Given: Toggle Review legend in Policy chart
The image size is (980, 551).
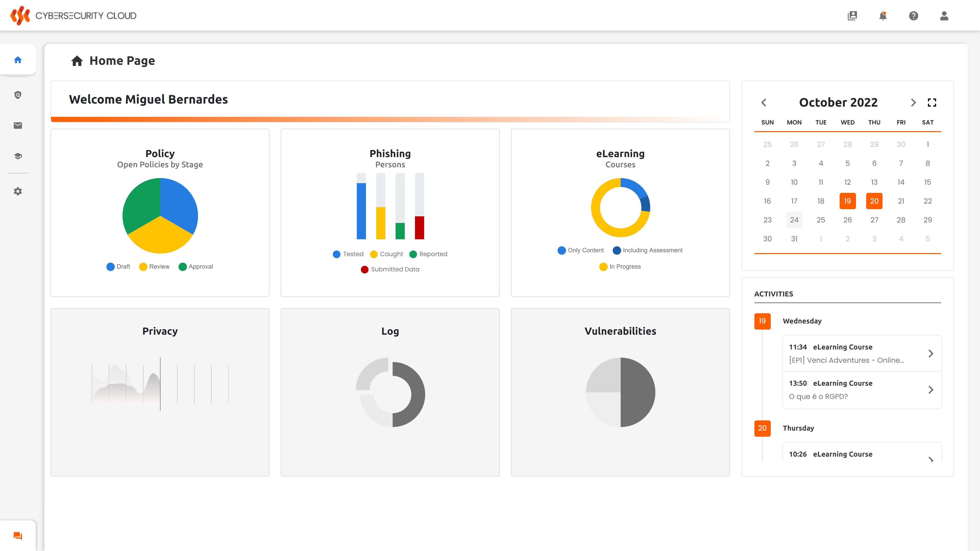Looking at the screenshot, I should coord(154,267).
